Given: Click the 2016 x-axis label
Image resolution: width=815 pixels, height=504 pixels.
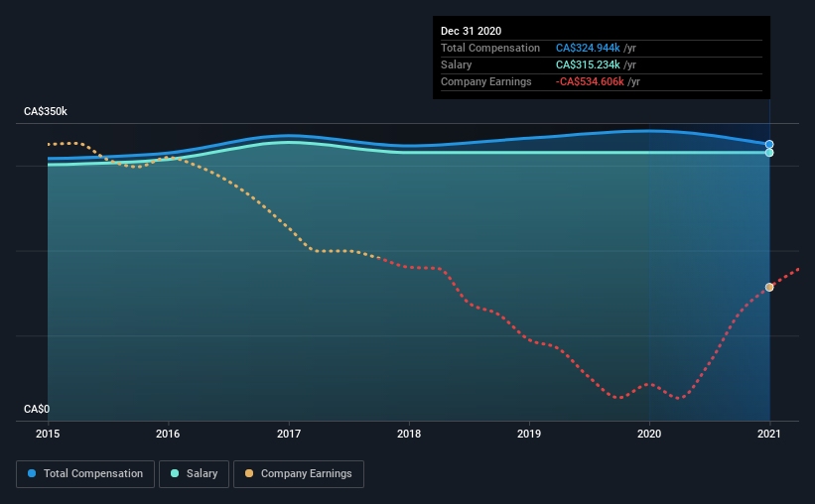Looking at the screenshot, I should coord(168,434).
